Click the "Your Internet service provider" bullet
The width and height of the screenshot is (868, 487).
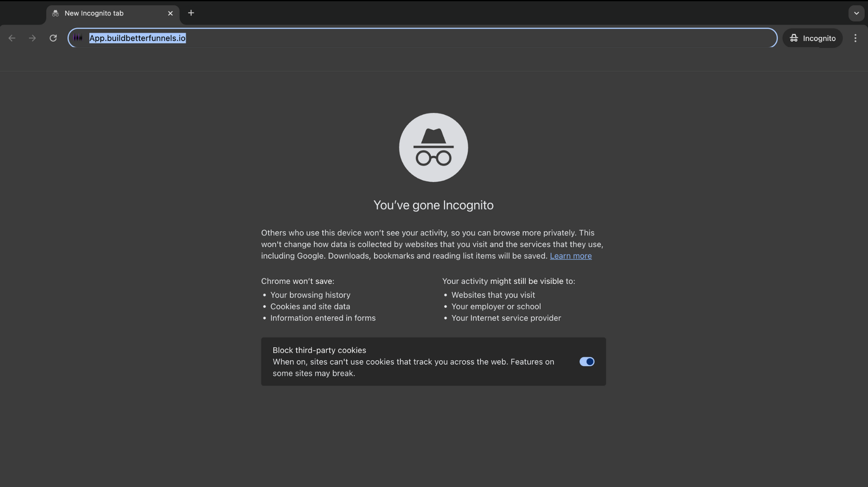tap(506, 318)
